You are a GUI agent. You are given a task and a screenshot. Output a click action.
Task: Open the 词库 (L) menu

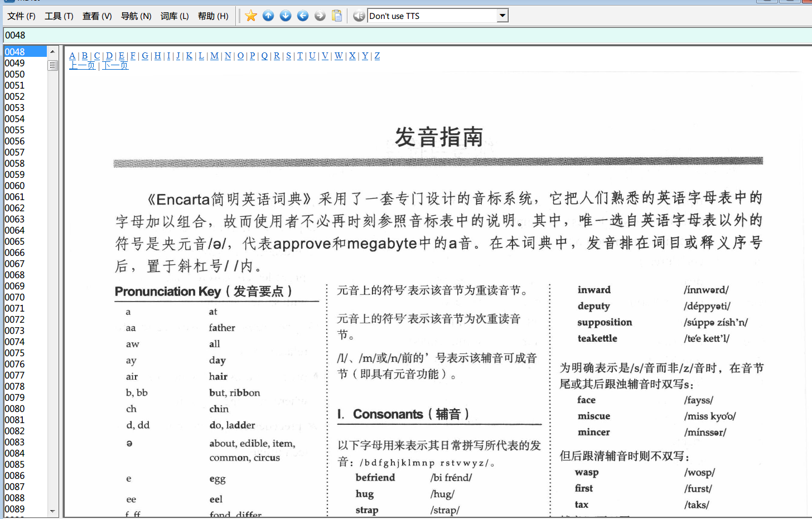tap(175, 16)
